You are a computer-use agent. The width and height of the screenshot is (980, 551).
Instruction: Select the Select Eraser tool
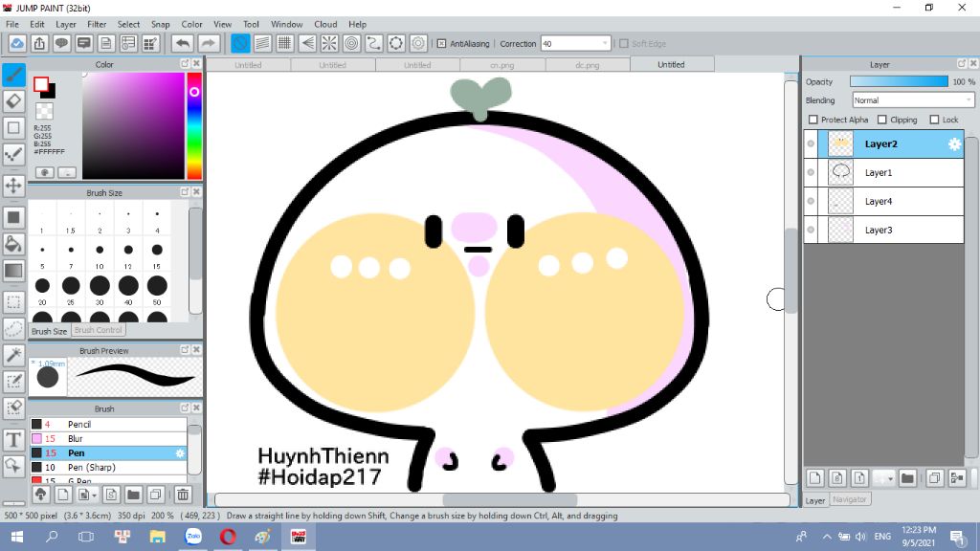pos(13,408)
